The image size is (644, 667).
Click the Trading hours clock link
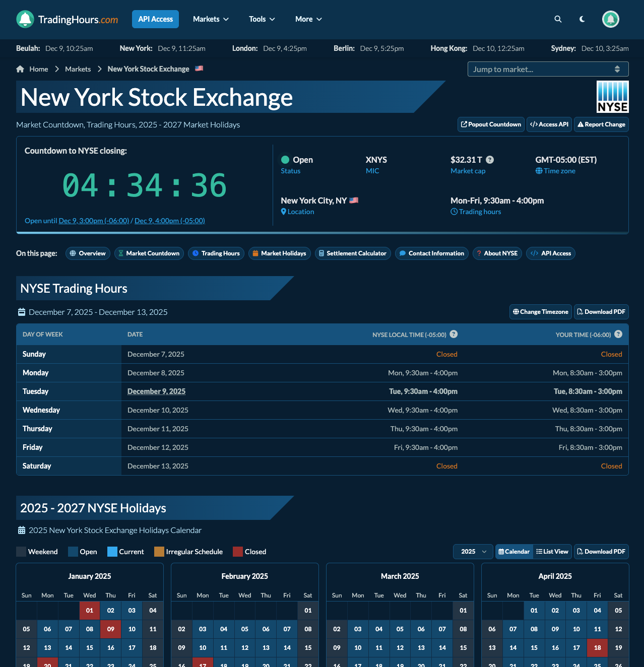pyautogui.click(x=476, y=212)
